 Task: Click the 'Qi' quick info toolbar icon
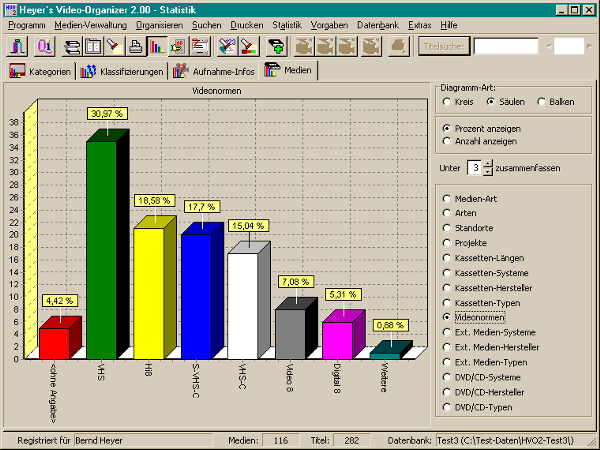[45, 46]
